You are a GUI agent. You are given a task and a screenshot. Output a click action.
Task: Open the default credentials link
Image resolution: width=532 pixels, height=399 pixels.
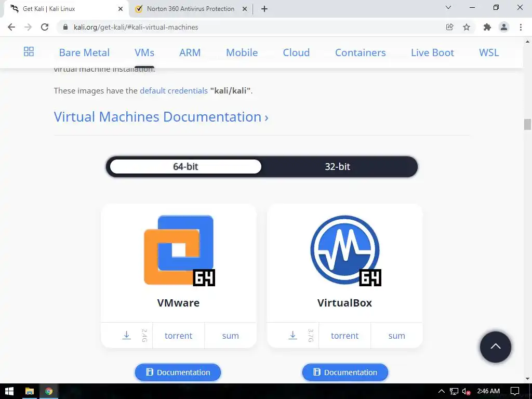[x=174, y=90]
